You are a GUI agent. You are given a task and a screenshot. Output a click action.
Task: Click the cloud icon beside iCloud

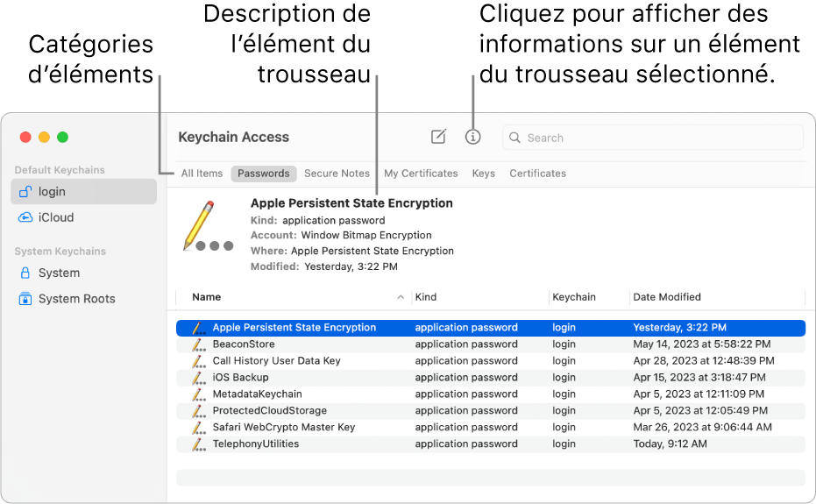coord(25,217)
